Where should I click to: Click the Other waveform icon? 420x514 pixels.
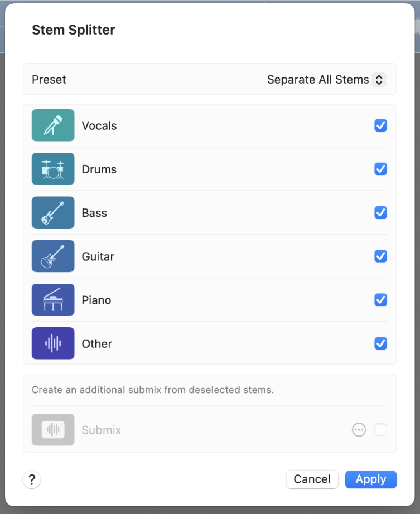click(x=53, y=343)
